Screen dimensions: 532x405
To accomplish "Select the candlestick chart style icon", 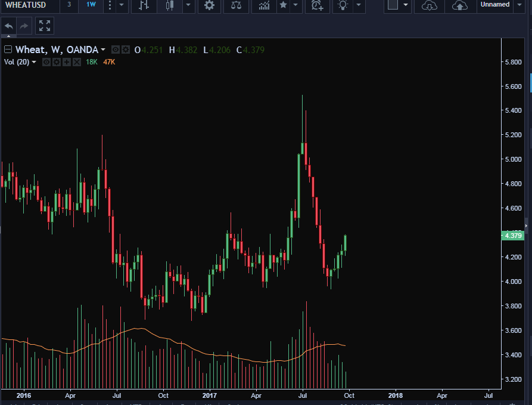I will pos(170,5).
